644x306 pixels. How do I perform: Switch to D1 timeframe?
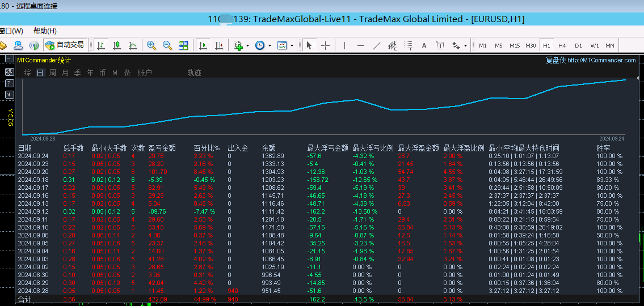(578, 45)
